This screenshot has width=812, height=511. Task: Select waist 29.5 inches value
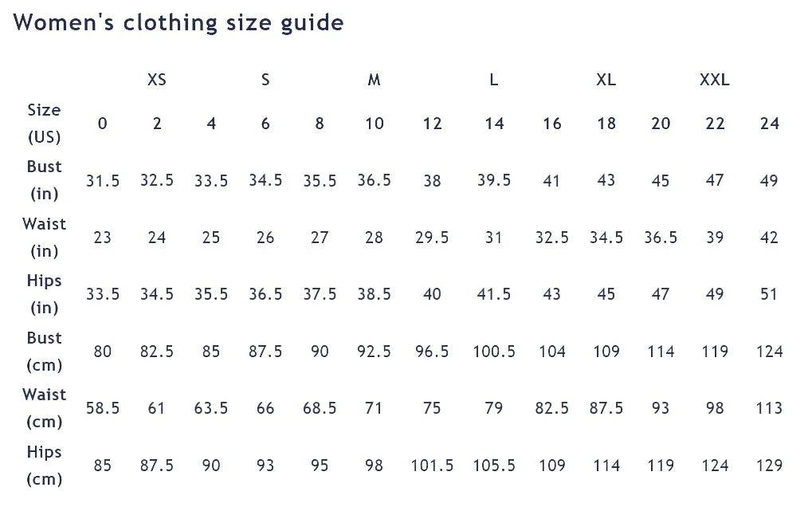pos(432,238)
